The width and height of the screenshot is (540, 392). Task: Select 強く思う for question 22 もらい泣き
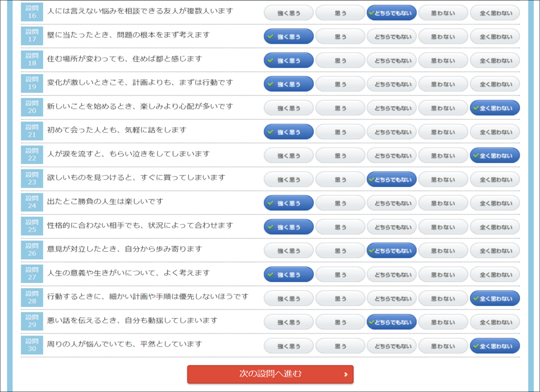(x=288, y=156)
